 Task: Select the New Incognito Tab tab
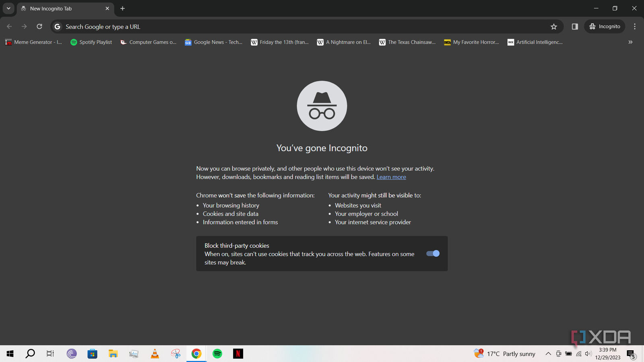65,8
